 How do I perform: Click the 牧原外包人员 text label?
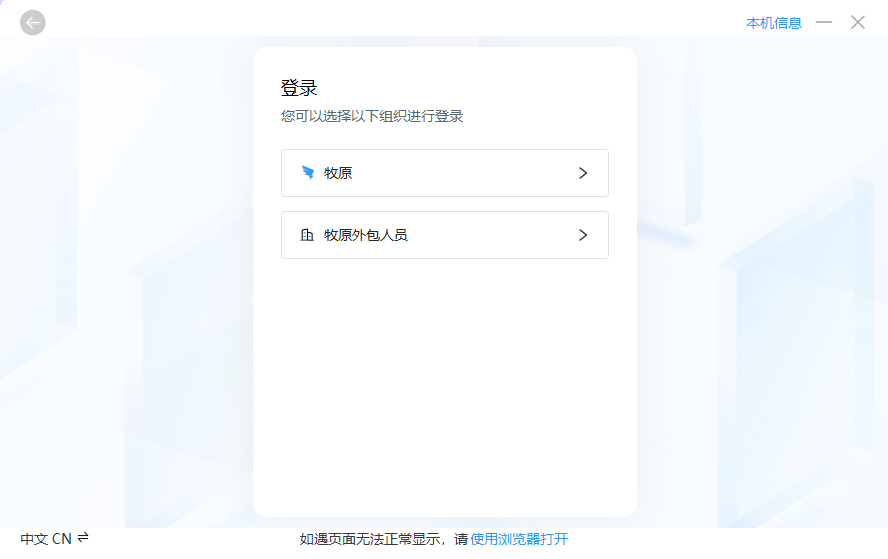[366, 235]
